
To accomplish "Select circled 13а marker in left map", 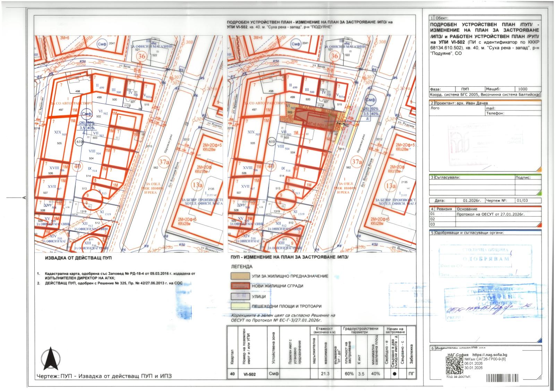I will (x=197, y=185).
